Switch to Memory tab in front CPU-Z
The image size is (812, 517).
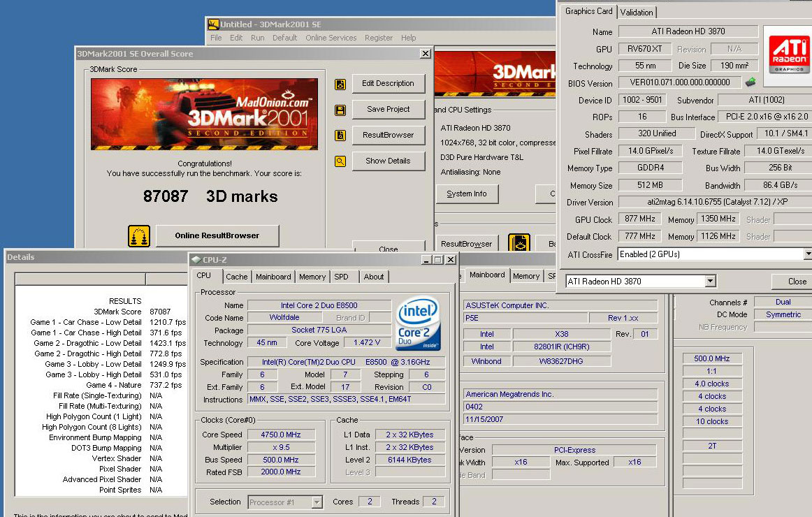312,277
